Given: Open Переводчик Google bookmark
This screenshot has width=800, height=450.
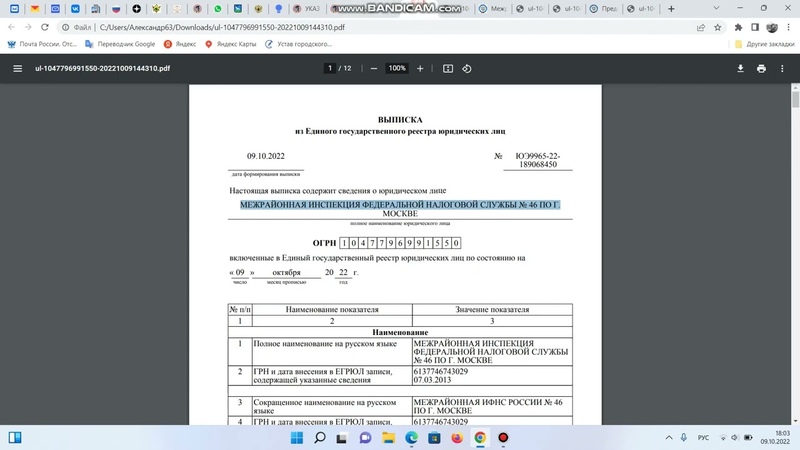Looking at the screenshot, I should click(120, 44).
